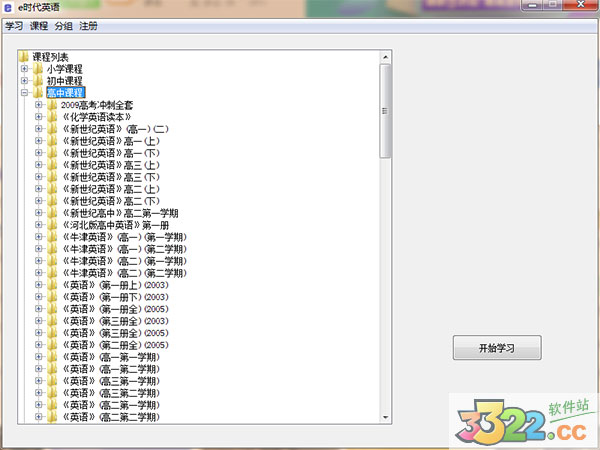The height and width of the screenshot is (450, 600).
Task: Click the folder icon for 《新世纪高中》高二第一学期
Action: pos(52,213)
